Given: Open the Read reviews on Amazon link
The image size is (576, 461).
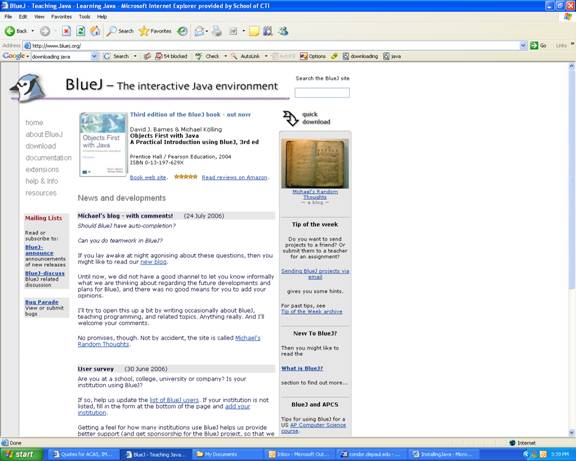Looking at the screenshot, I should pos(234,177).
